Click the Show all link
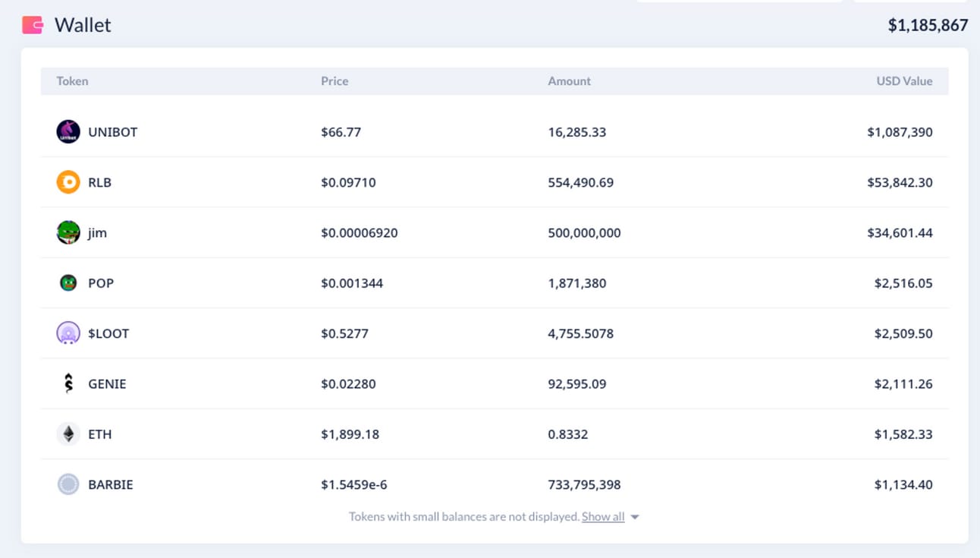The image size is (980, 558). pyautogui.click(x=603, y=516)
